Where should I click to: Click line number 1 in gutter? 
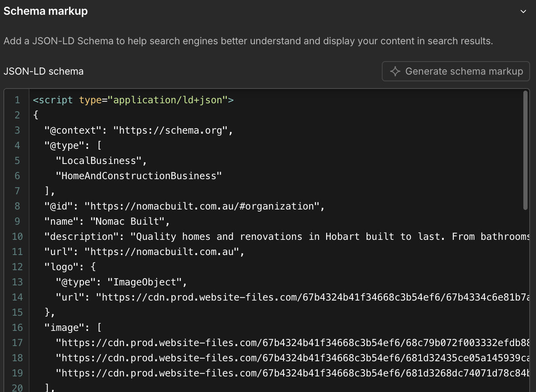coord(17,100)
